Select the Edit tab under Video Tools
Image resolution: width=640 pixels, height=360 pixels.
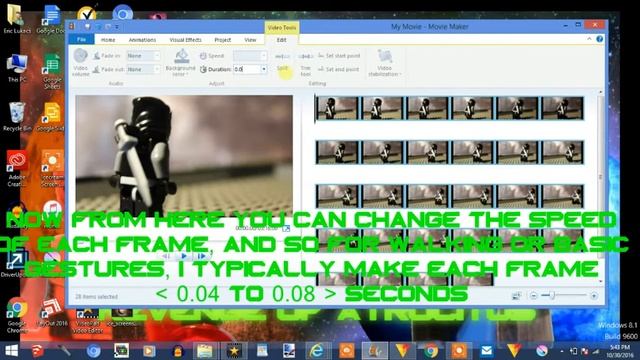282,40
